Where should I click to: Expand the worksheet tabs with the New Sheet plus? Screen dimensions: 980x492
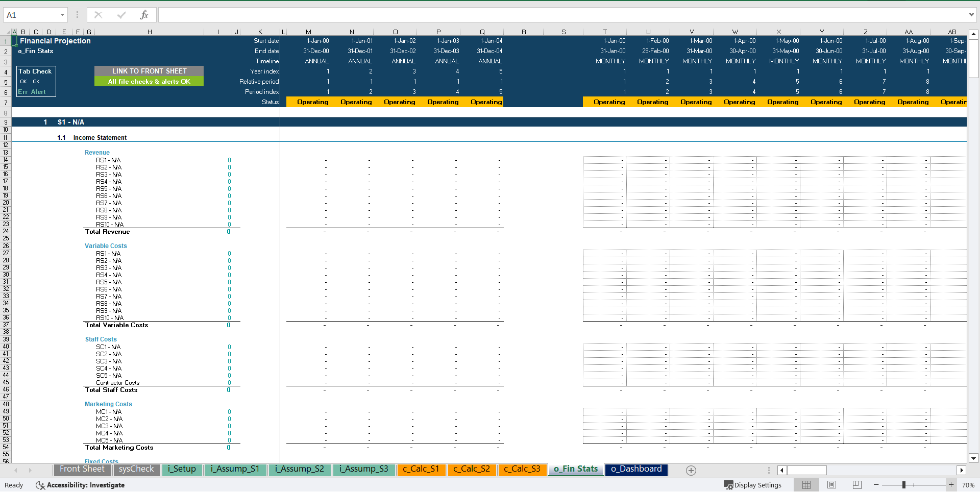tap(691, 470)
